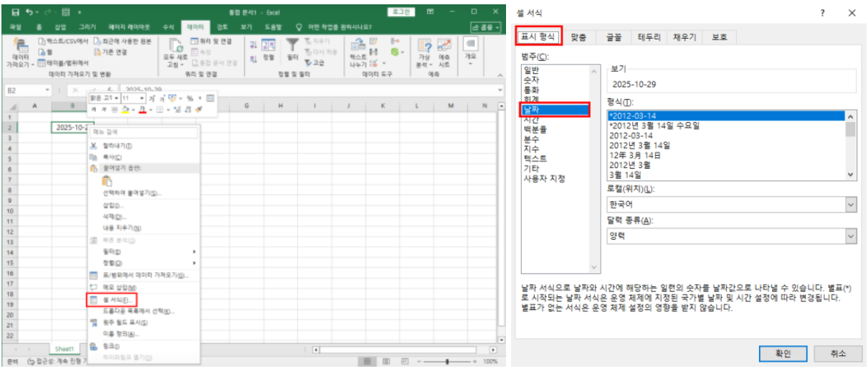Image resolution: width=868 pixels, height=371 pixels.
Task: Switch to the 맞춤 tab
Action: (578, 37)
